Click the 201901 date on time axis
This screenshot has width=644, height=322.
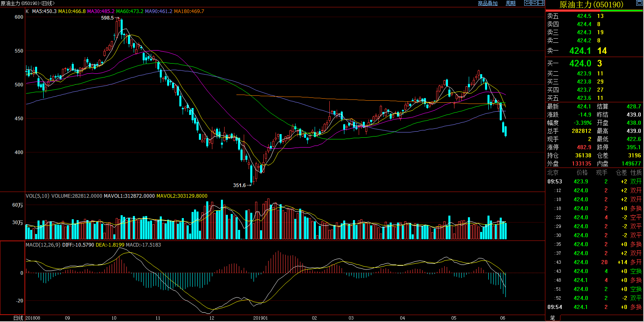pos(260,318)
